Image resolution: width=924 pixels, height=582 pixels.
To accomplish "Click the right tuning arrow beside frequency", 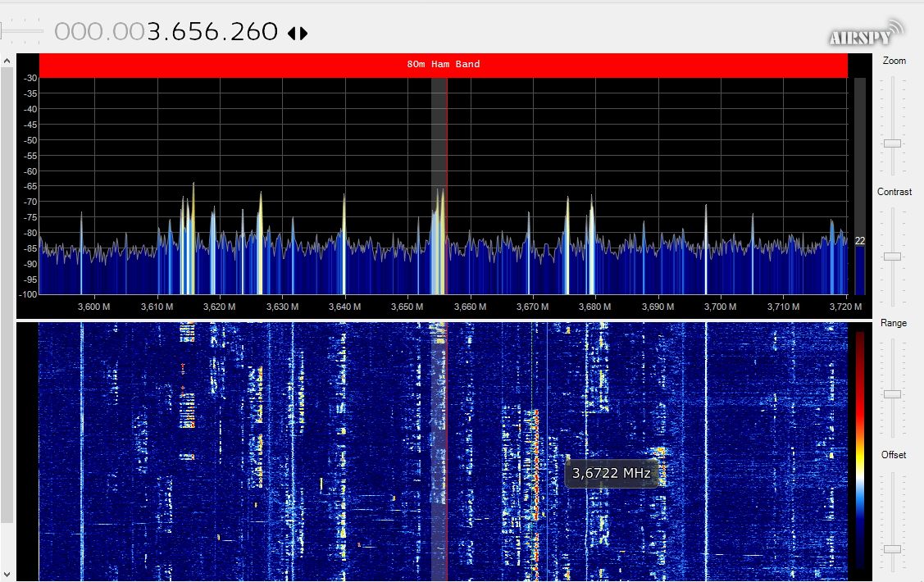I will click(x=303, y=34).
